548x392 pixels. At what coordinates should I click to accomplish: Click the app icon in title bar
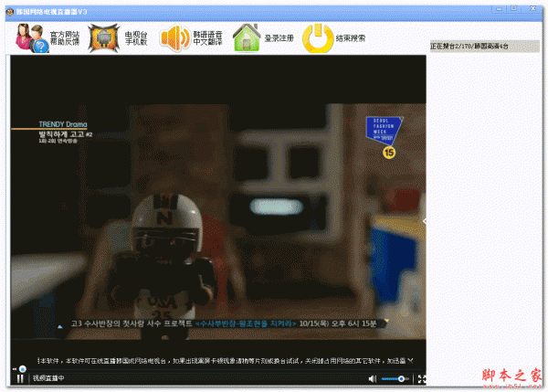[x=10, y=12]
